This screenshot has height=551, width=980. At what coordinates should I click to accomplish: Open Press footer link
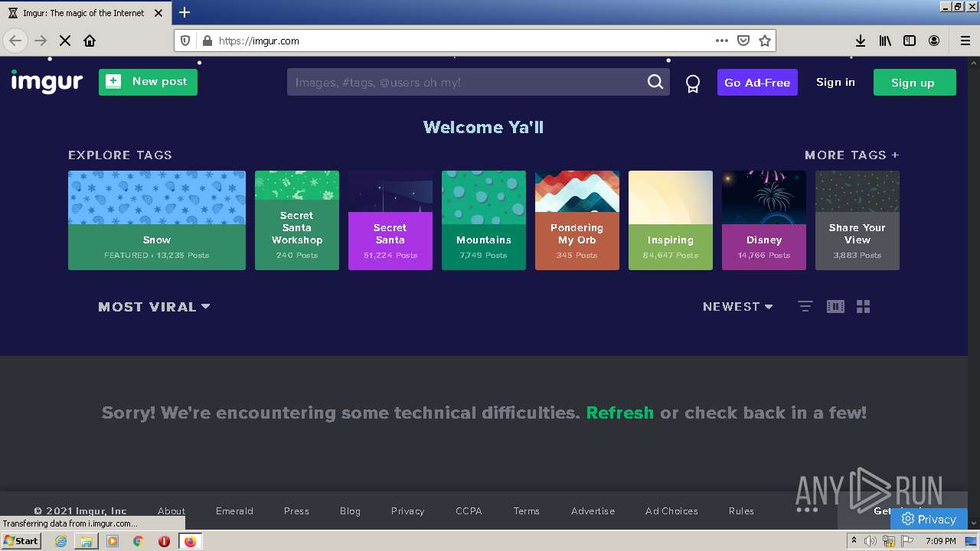[296, 511]
